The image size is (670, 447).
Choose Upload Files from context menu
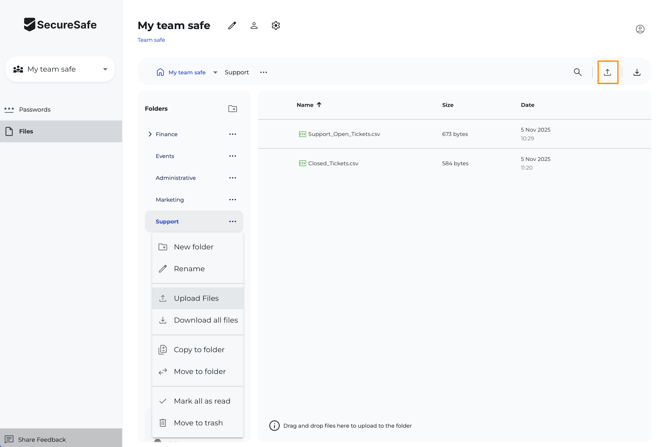pos(196,298)
